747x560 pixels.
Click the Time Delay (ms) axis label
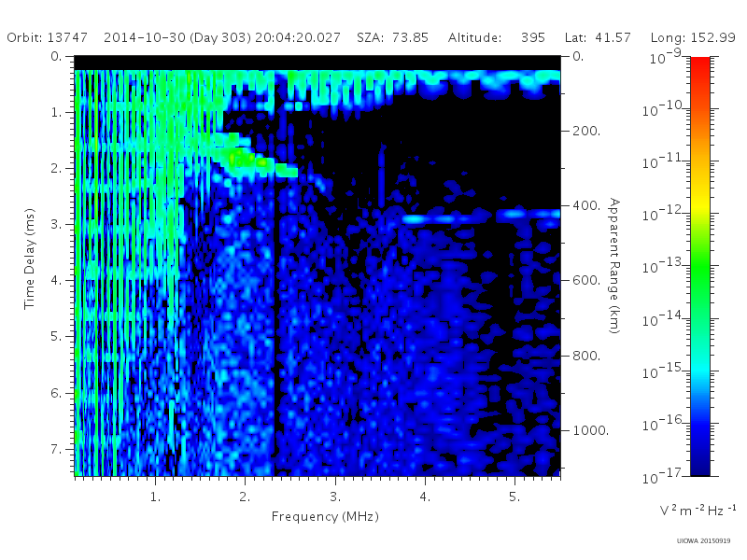tap(30, 259)
